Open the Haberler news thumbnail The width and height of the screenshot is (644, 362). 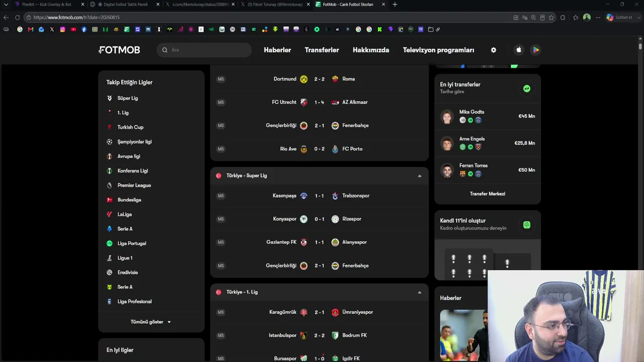pyautogui.click(x=463, y=335)
